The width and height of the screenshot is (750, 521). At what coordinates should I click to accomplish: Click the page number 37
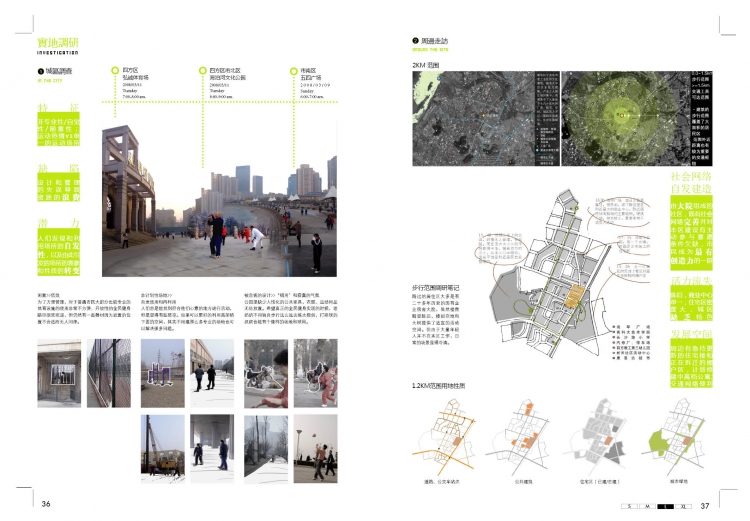[705, 506]
